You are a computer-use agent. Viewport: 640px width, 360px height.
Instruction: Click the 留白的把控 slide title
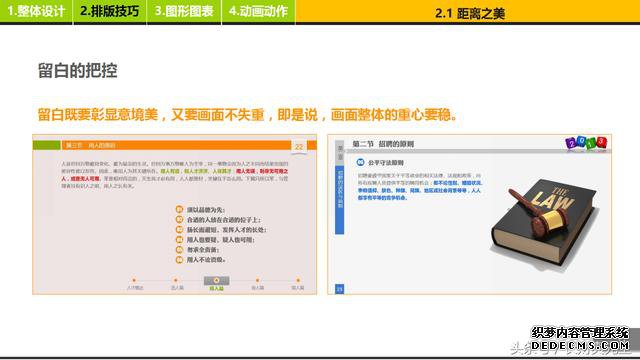78,70
